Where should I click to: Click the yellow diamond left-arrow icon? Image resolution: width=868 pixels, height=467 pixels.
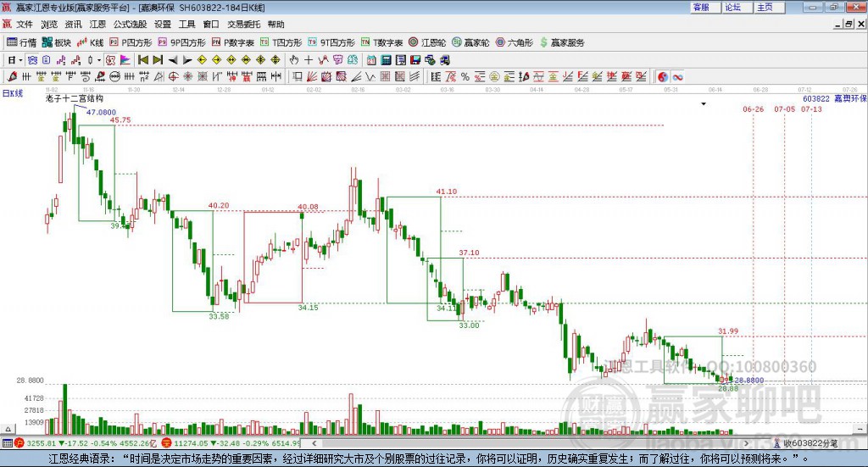(x=202, y=60)
